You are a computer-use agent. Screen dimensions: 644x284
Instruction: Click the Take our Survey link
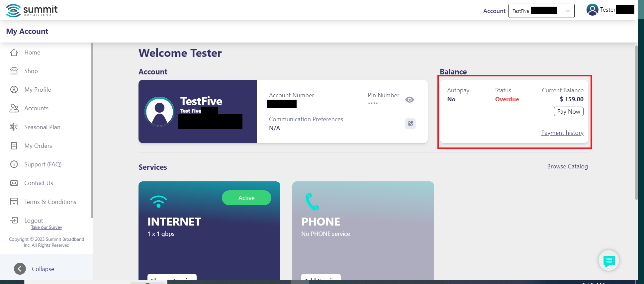tap(46, 228)
